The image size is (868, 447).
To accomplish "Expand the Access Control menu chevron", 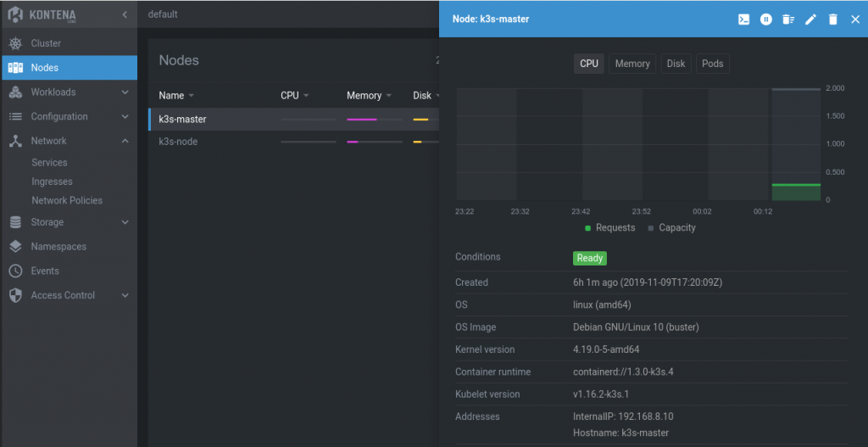I will tap(125, 296).
